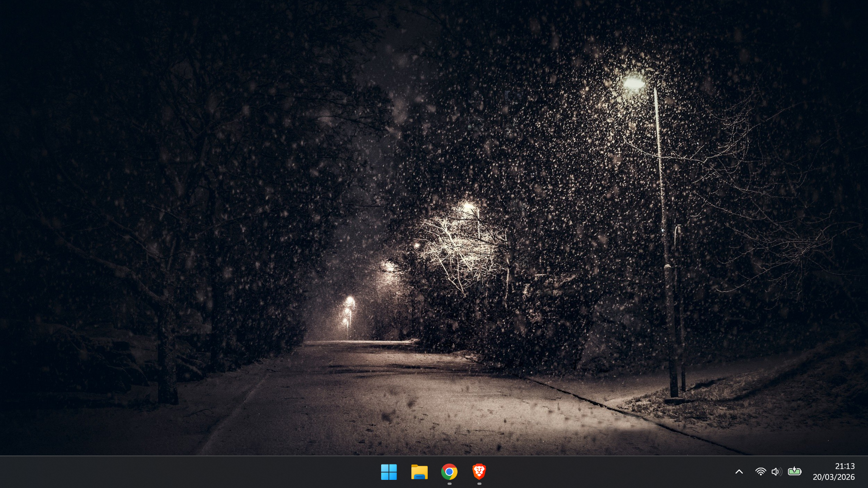Open the volume speaker tray icon
The image size is (868, 488).
pos(776,472)
